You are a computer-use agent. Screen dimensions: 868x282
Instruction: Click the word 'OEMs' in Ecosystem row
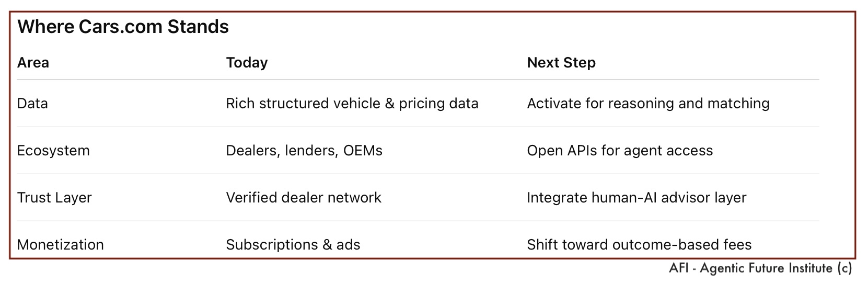pos(363,151)
